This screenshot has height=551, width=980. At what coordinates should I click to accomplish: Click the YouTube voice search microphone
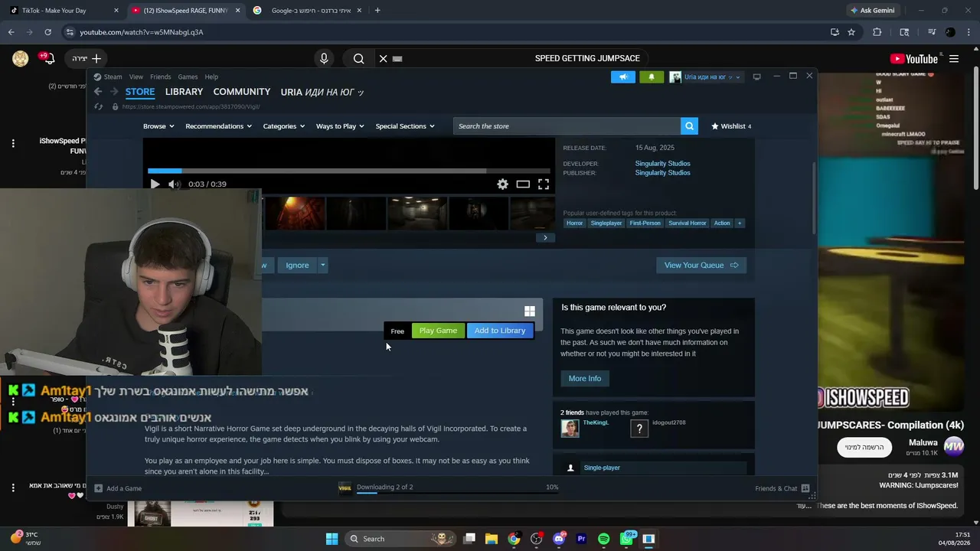(324, 59)
